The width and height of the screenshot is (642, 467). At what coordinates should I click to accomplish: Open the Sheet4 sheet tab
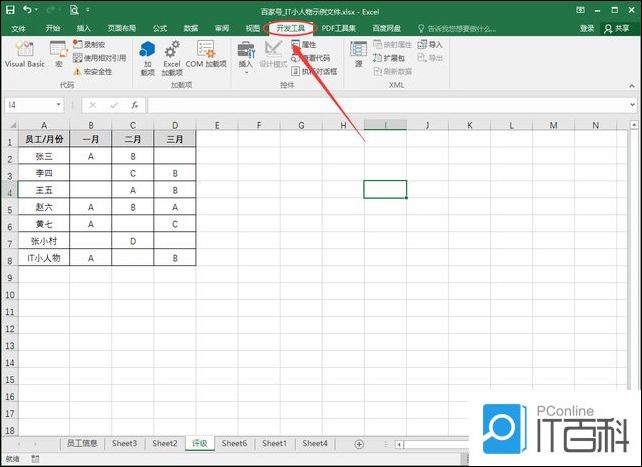click(x=315, y=443)
